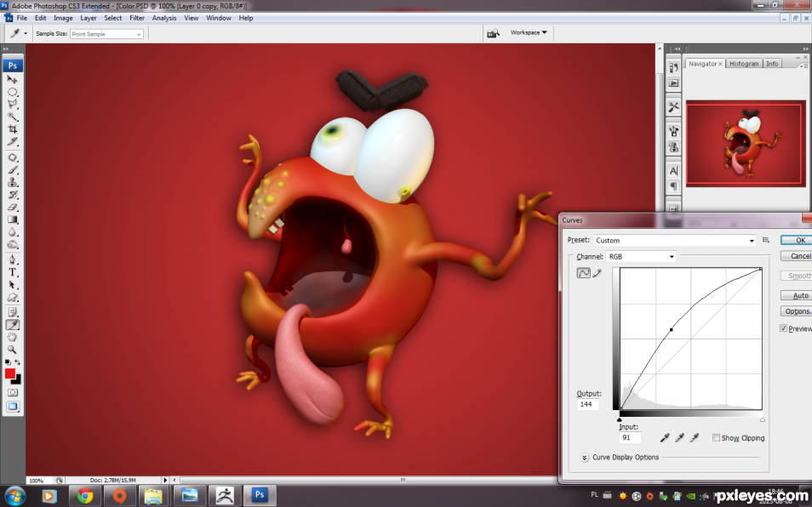Screen dimensions: 812x507
Task: Select the Move tool
Action: [12, 79]
